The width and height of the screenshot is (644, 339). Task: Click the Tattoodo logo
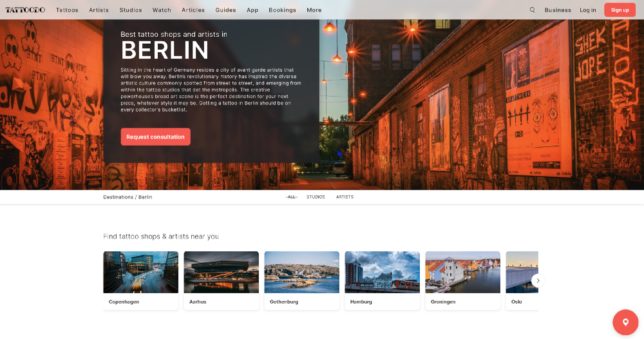tap(25, 10)
